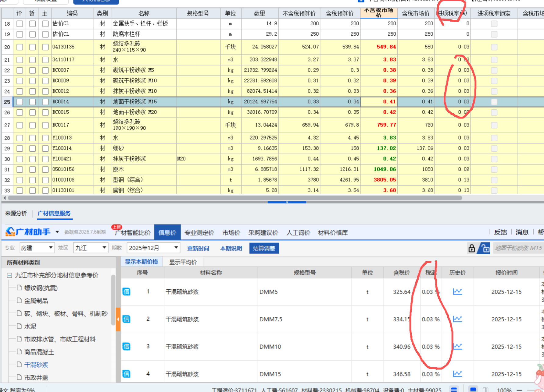Open the 期数 dropdown showing 2025年12月
Viewport: 544px width, 392px height.
point(153,248)
